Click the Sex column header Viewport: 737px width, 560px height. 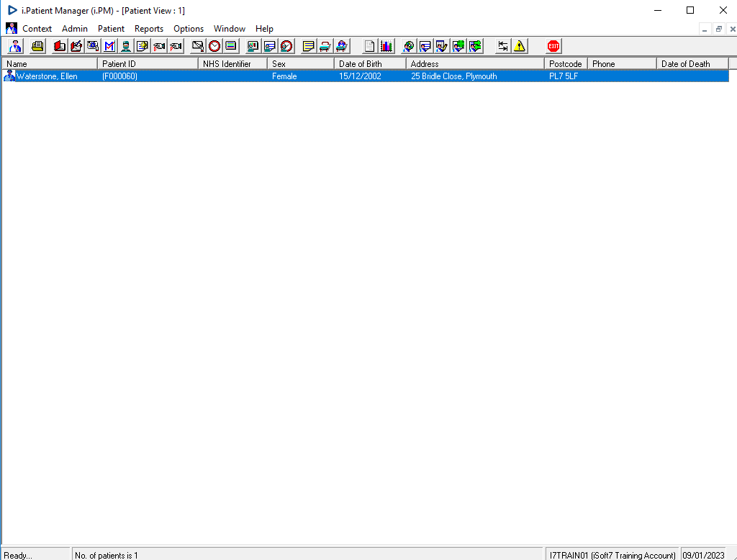click(x=300, y=63)
